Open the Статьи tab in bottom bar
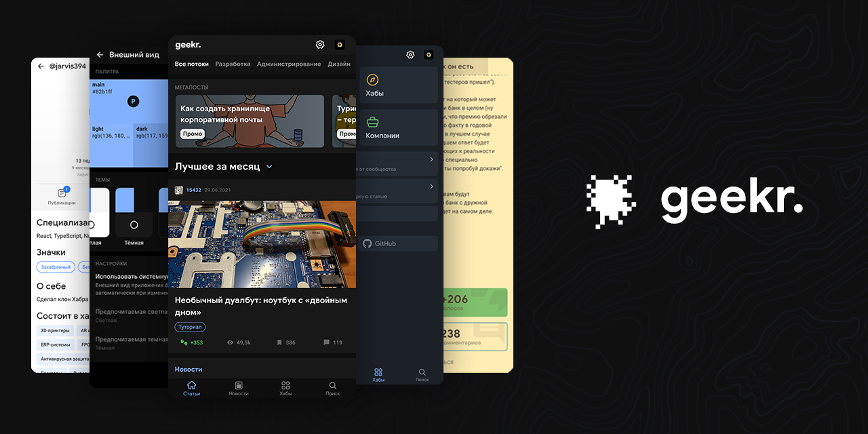 coord(192,389)
